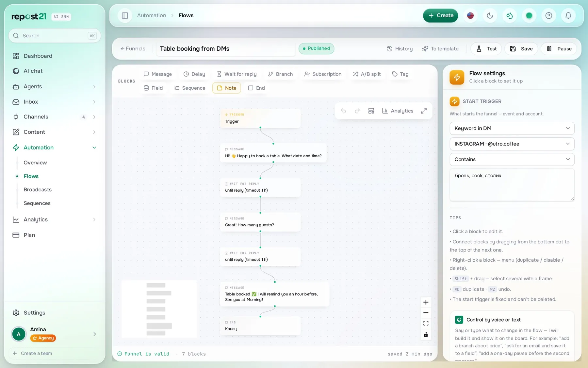Open Amina account menu chevron
Image resolution: width=588 pixels, height=368 pixels.
coord(94,334)
